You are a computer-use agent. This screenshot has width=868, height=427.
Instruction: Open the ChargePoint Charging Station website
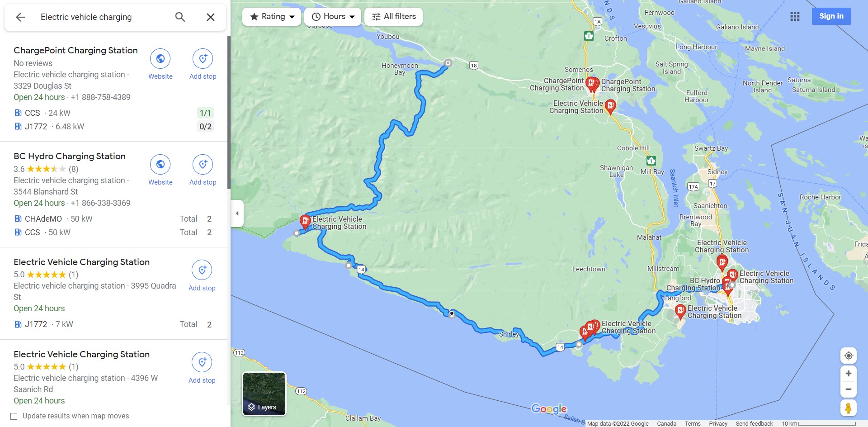(x=160, y=64)
